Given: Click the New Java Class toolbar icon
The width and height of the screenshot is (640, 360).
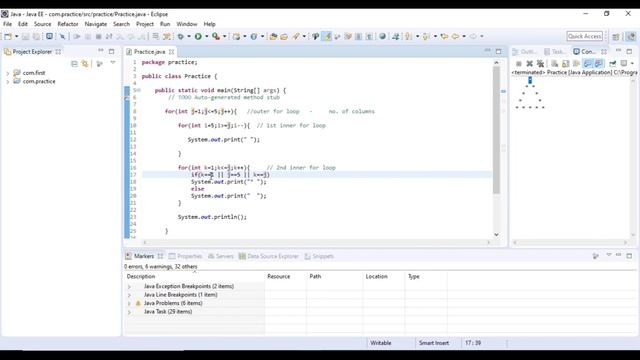Looking at the screenshot, I should pyautogui.click(x=254, y=36).
